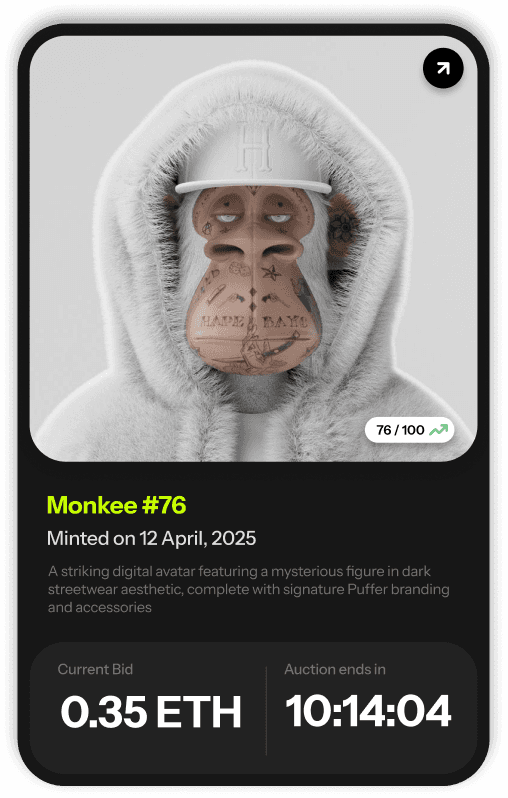
Task: Click the white cap brim on the ape
Action: click(x=253, y=187)
